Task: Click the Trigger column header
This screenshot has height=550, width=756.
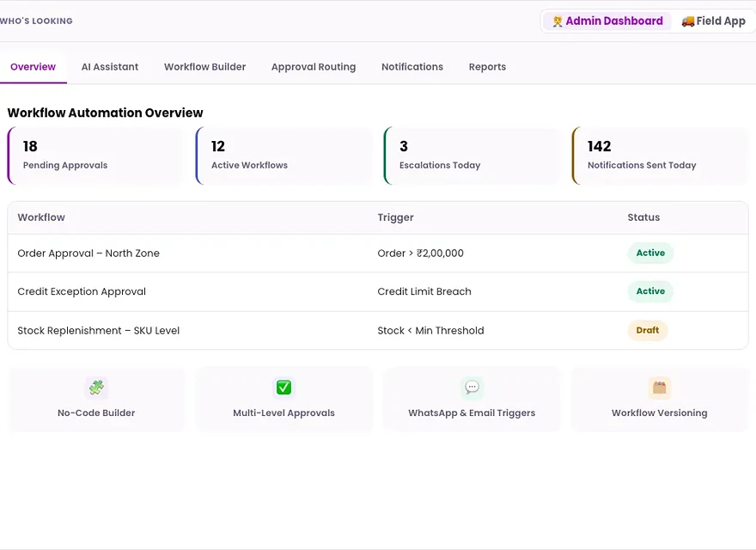Action: (395, 217)
